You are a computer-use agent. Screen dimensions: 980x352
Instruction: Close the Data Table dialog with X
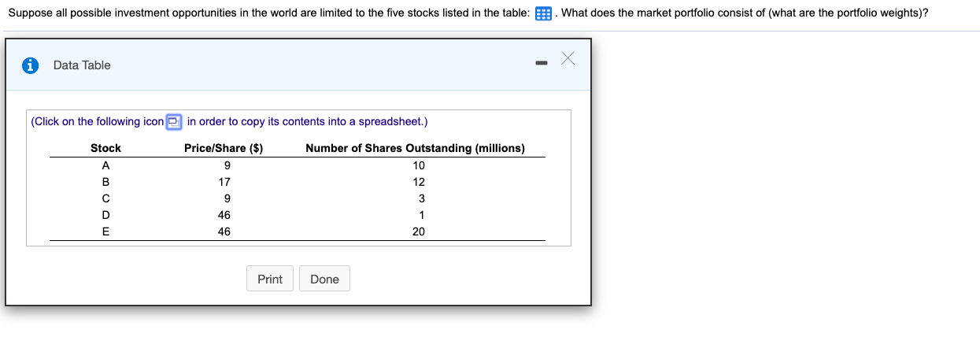(568, 58)
